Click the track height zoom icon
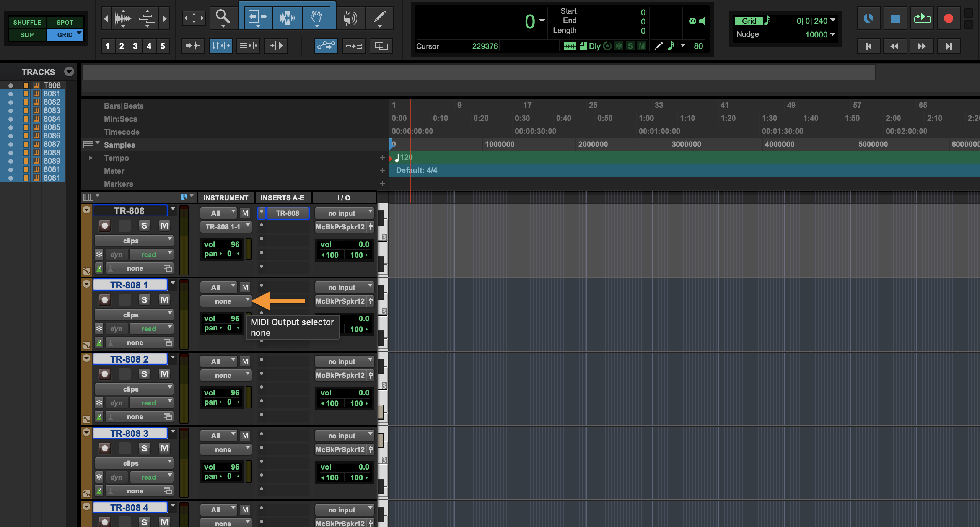 pyautogui.click(x=147, y=18)
